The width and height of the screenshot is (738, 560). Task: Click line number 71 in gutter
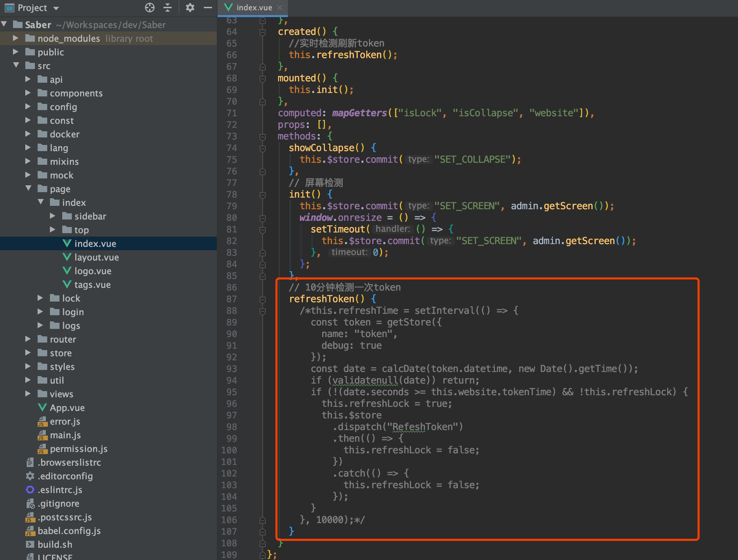point(232,113)
